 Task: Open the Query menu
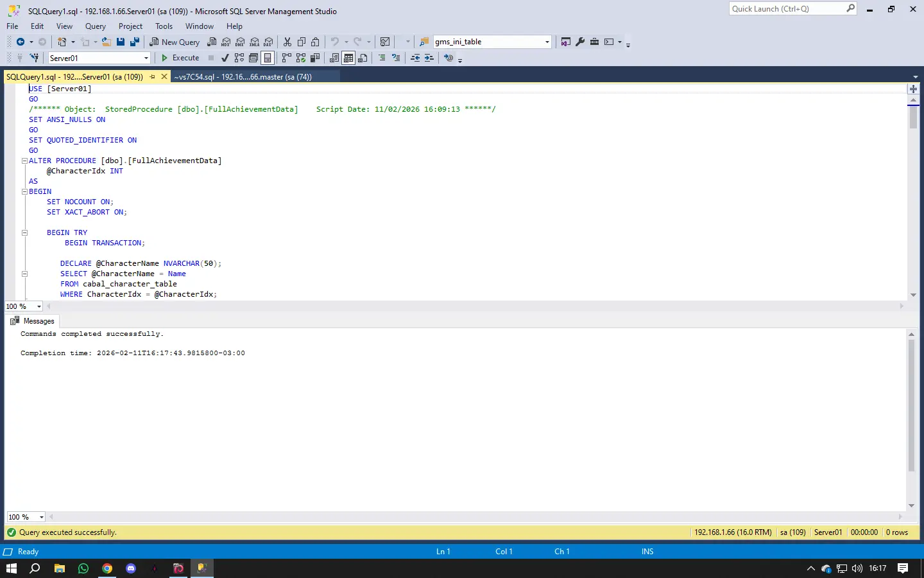click(96, 26)
